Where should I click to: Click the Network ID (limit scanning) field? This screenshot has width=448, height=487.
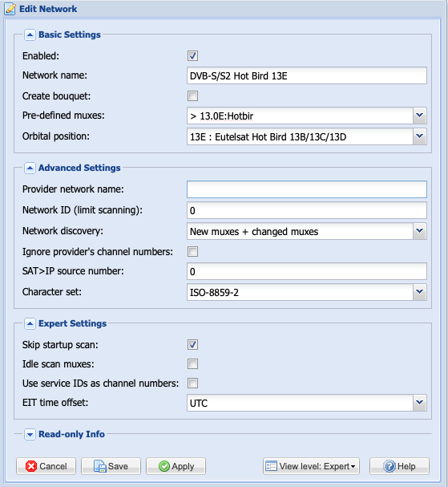pyautogui.click(x=307, y=210)
